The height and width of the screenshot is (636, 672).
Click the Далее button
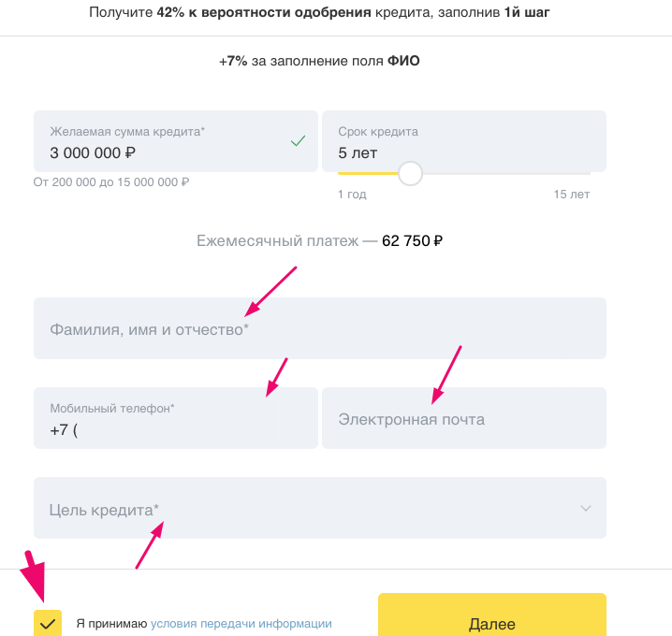(492, 615)
